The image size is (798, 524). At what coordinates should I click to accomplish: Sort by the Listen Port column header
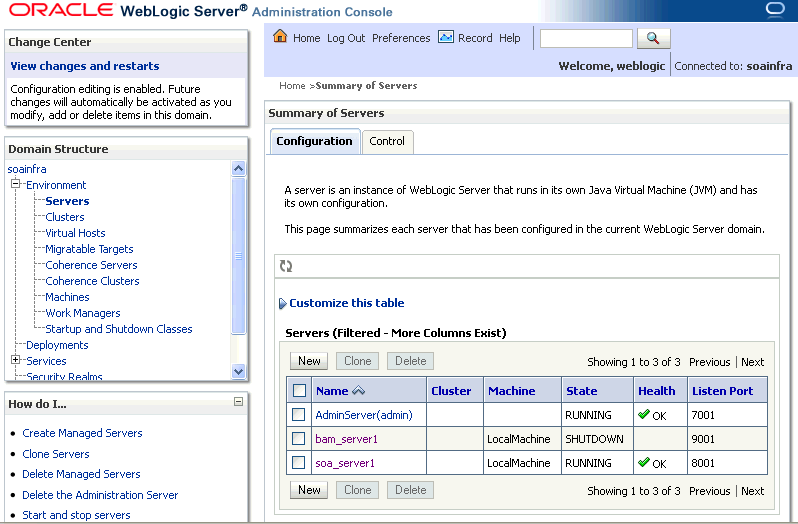click(x=722, y=391)
